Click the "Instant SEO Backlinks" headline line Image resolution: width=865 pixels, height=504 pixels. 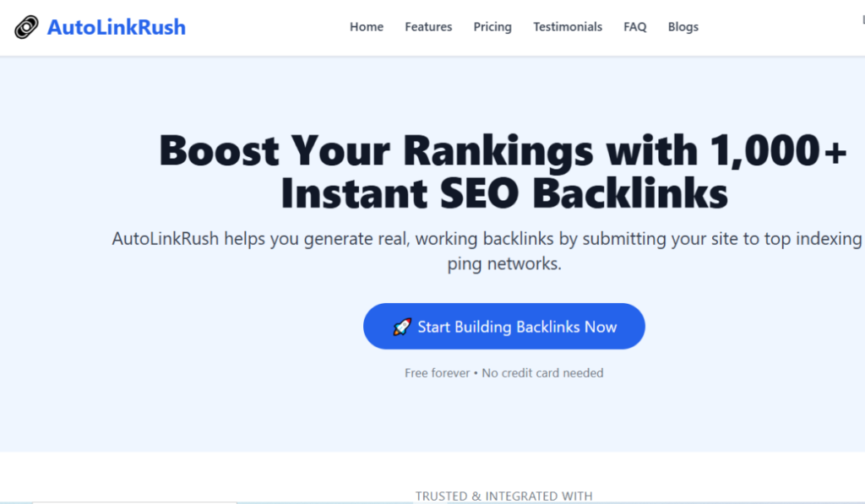504,194
